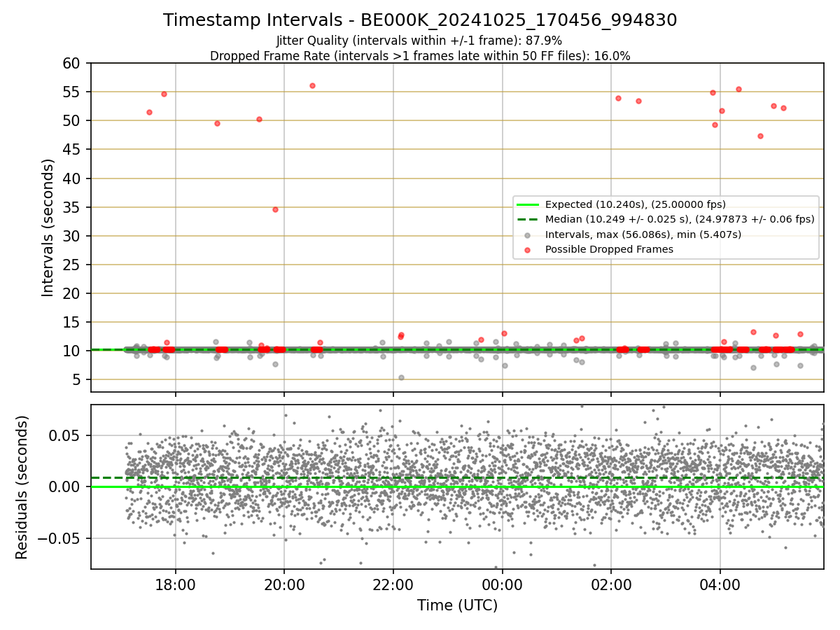The height and width of the screenshot is (630, 840).
Task: Click the solid green line sample in legend
Action: click(528, 205)
